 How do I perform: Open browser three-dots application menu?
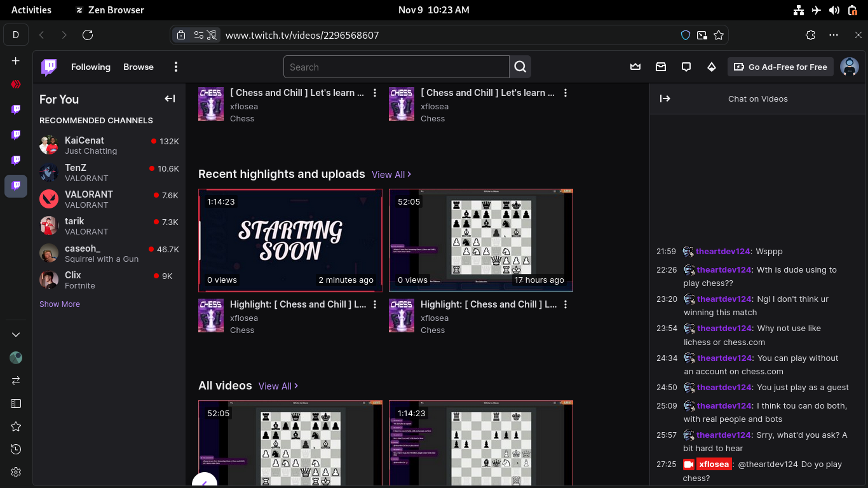[x=835, y=35]
